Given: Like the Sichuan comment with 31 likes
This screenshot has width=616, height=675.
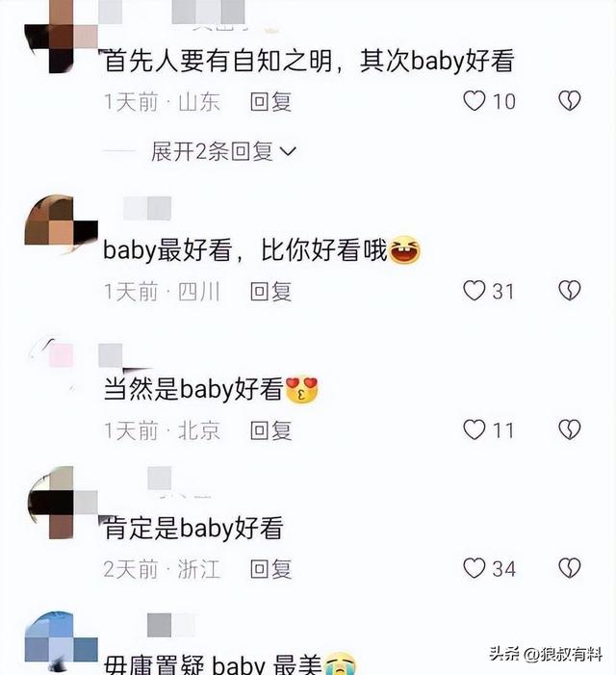Looking at the screenshot, I should [475, 291].
